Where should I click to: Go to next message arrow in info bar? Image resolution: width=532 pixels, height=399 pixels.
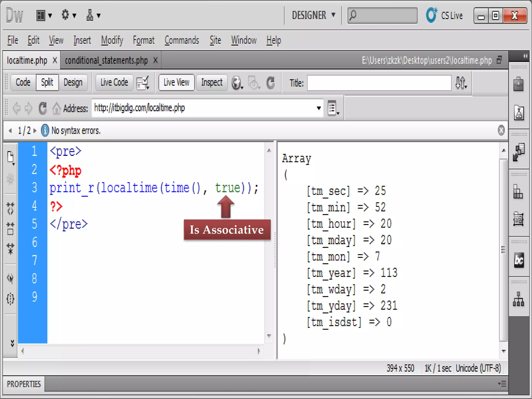point(35,131)
